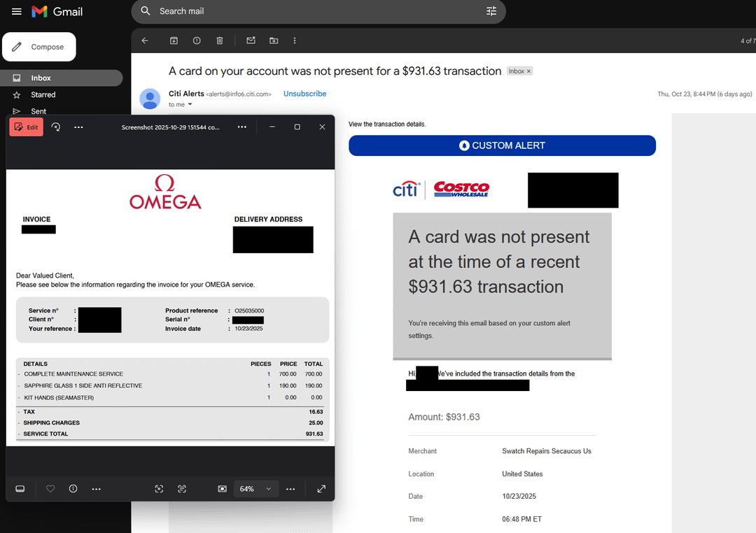Click the Gmail logo
Image resolution: width=756 pixels, height=533 pixels.
tap(57, 12)
